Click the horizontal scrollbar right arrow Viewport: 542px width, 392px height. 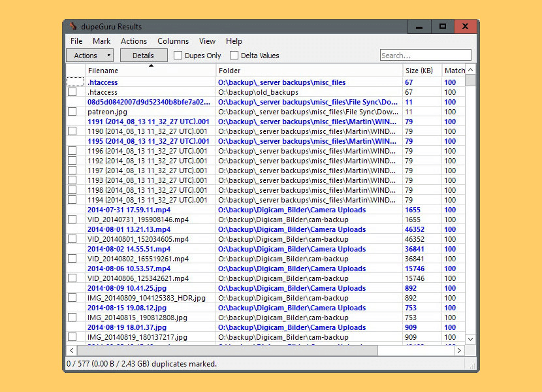point(459,351)
